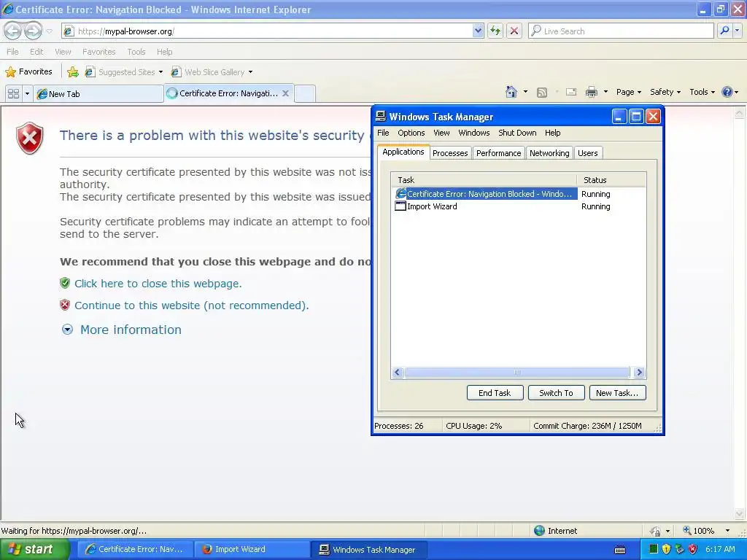Click the RSS Feeds icon
Viewport: 747px width, 560px height.
coord(542,93)
